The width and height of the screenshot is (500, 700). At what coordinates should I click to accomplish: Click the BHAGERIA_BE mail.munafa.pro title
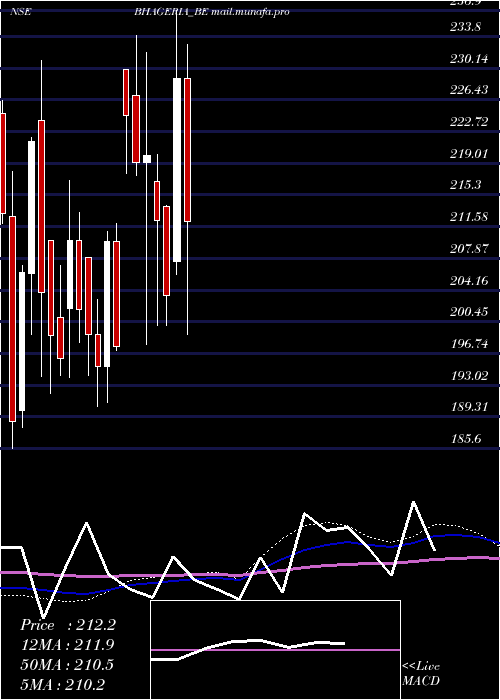(x=212, y=12)
